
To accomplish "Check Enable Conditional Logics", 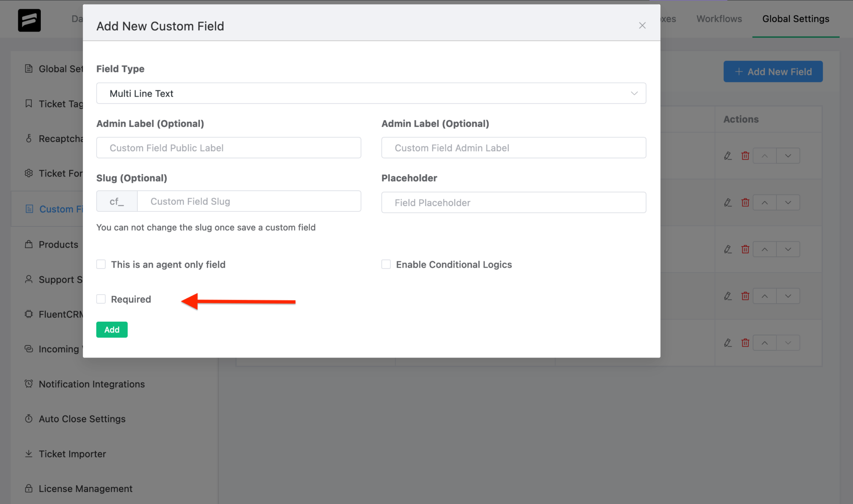I will pos(386,264).
